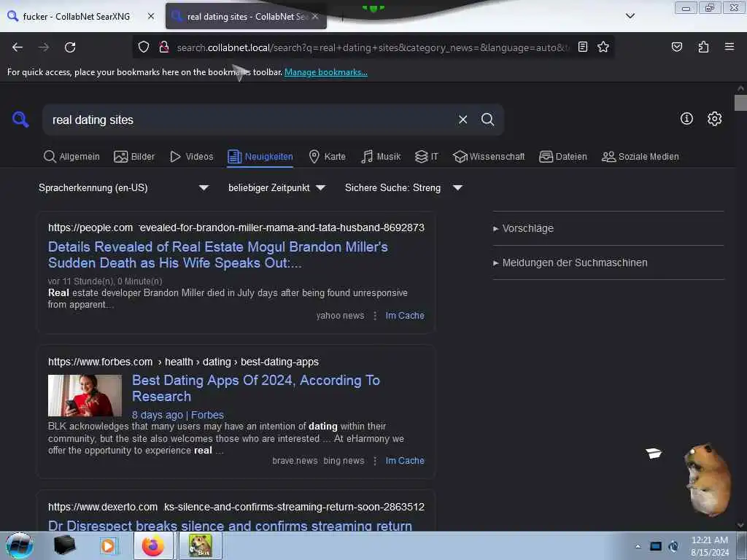Select the Musik category tab
The image size is (747, 560).
(x=381, y=157)
